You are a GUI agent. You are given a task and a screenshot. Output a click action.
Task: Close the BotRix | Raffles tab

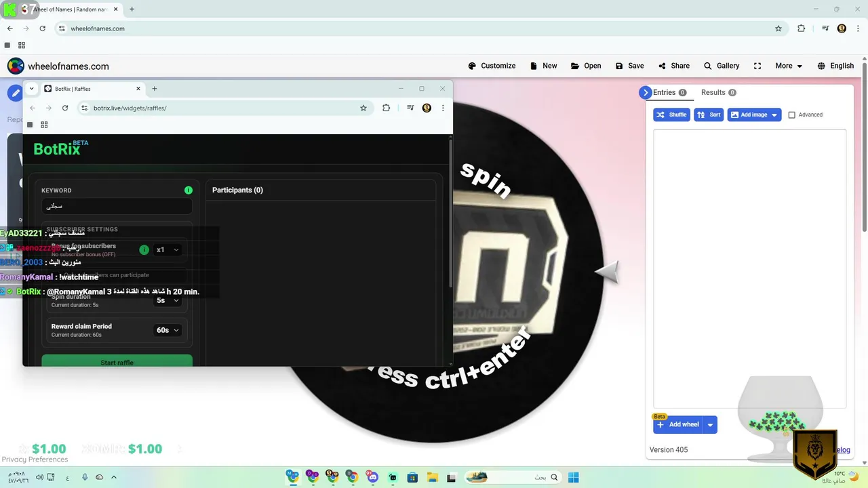click(138, 89)
